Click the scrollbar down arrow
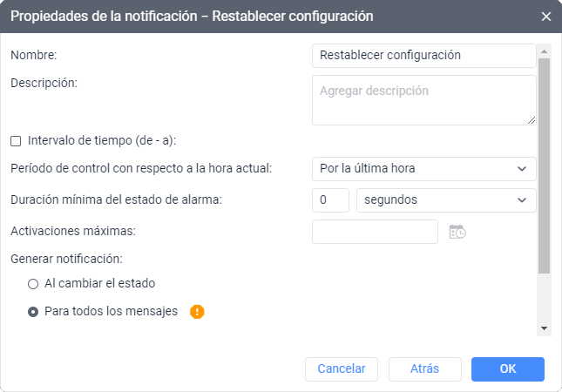 pyautogui.click(x=544, y=328)
